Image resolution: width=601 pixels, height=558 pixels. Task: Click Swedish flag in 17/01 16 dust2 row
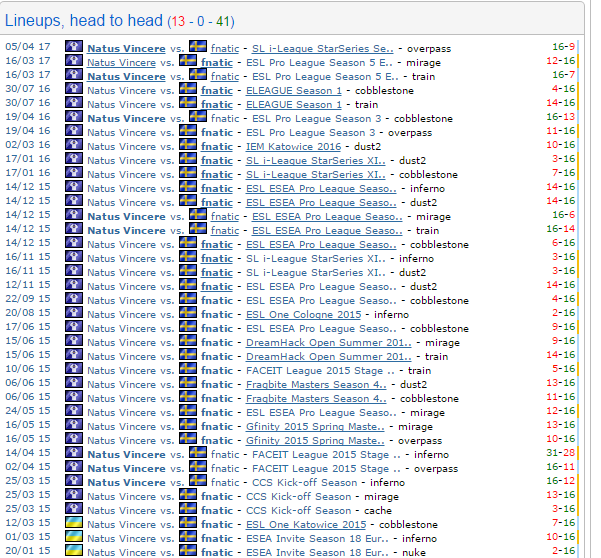click(188, 158)
